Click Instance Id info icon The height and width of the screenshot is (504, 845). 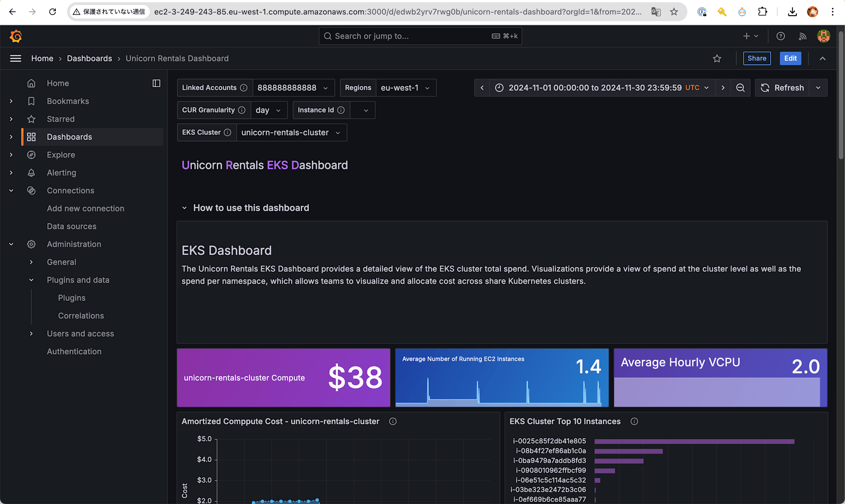(x=341, y=110)
